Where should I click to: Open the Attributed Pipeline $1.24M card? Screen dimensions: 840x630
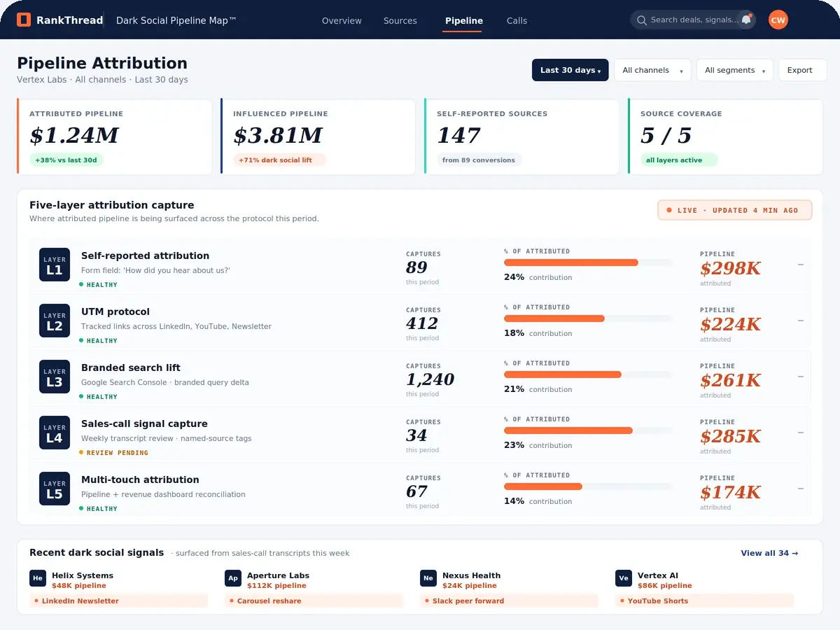[x=115, y=136]
